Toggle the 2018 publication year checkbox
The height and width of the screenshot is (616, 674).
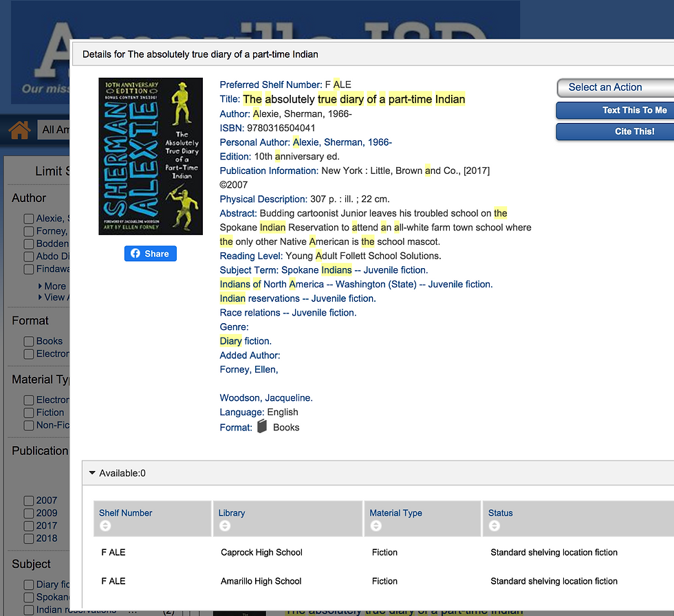pos(29,539)
